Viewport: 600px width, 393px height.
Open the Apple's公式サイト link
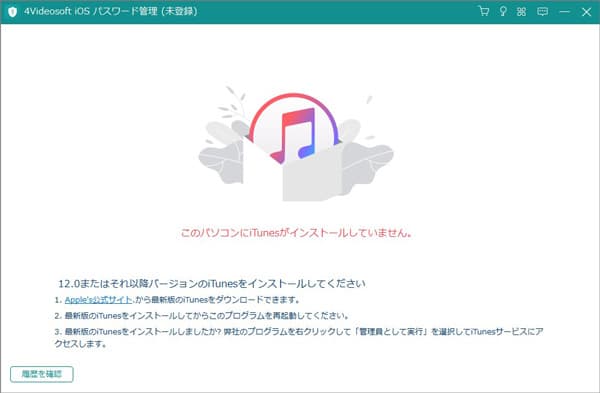click(x=99, y=300)
